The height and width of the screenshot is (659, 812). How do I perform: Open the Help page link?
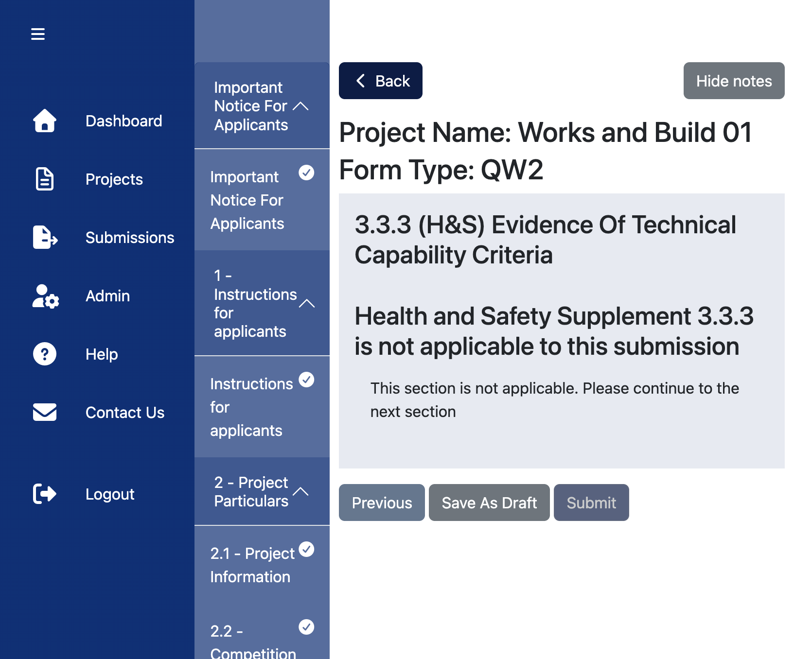102,354
